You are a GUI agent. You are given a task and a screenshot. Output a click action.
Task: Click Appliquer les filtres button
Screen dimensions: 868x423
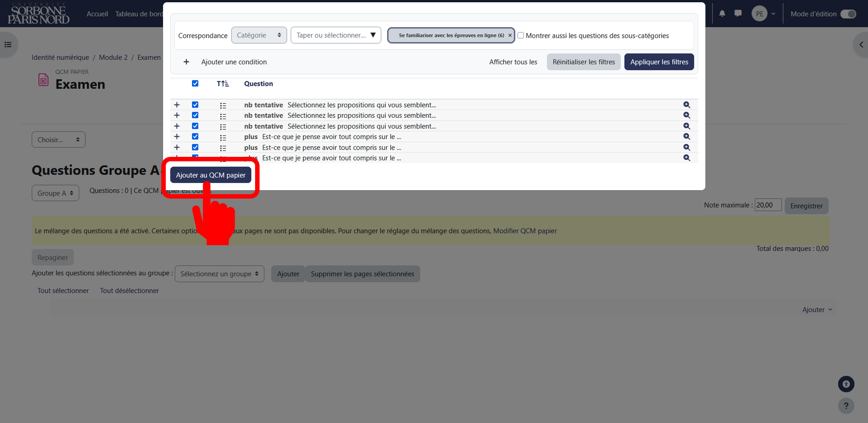659,62
